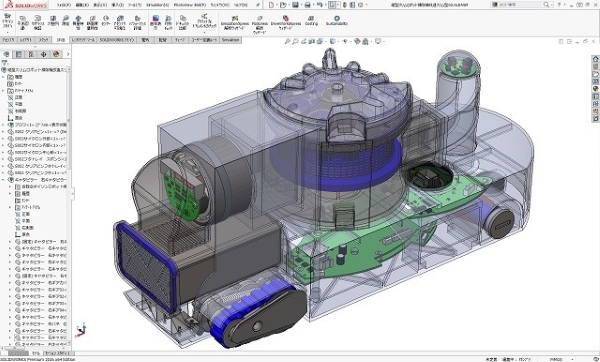Launch the Costing tool
Viewport: 600px width, 362px height.
coord(311,20)
